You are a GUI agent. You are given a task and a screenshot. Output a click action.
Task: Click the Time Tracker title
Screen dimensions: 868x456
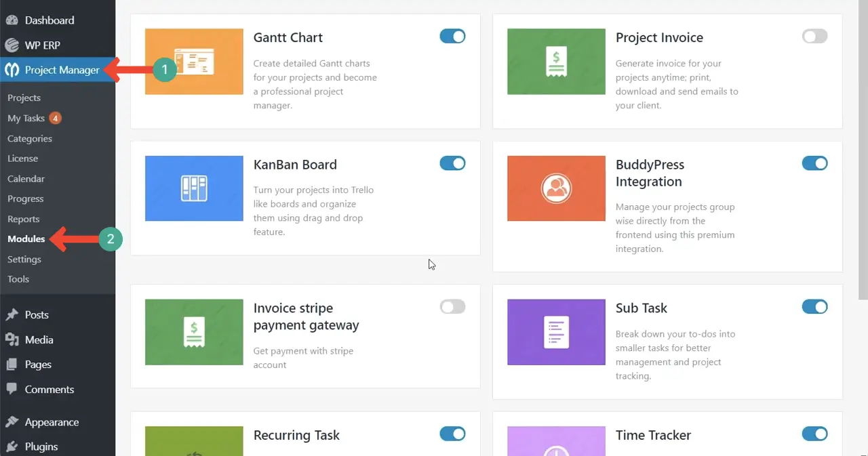653,435
